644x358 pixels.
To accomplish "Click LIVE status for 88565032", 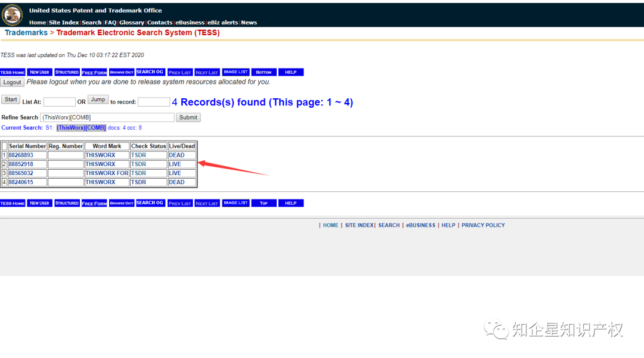I will coord(175,173).
